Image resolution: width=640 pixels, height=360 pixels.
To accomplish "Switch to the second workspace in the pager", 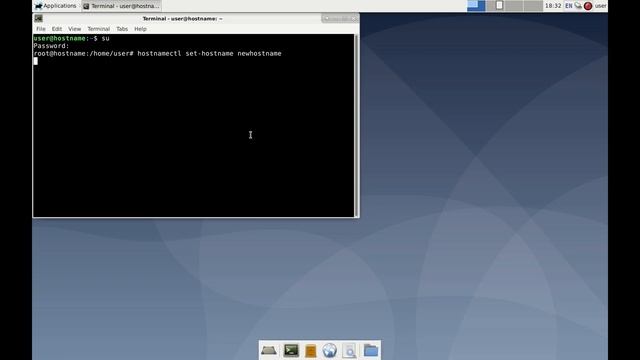I will pyautogui.click(x=495, y=6).
